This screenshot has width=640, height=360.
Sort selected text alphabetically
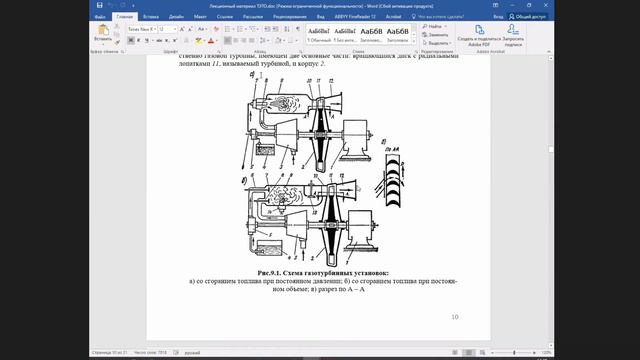pos(287,29)
